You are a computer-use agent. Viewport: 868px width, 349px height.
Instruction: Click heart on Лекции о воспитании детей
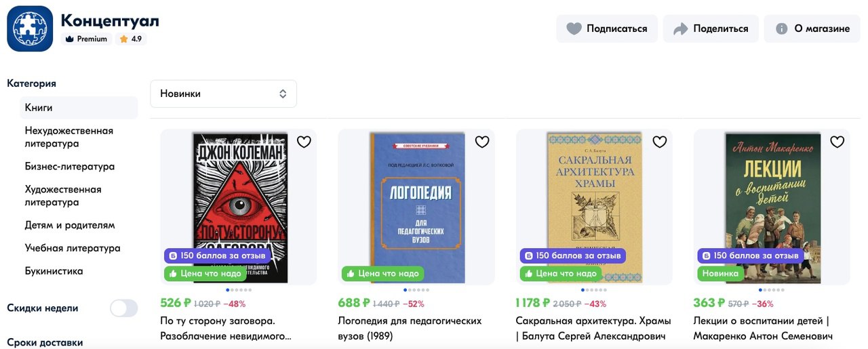point(837,142)
